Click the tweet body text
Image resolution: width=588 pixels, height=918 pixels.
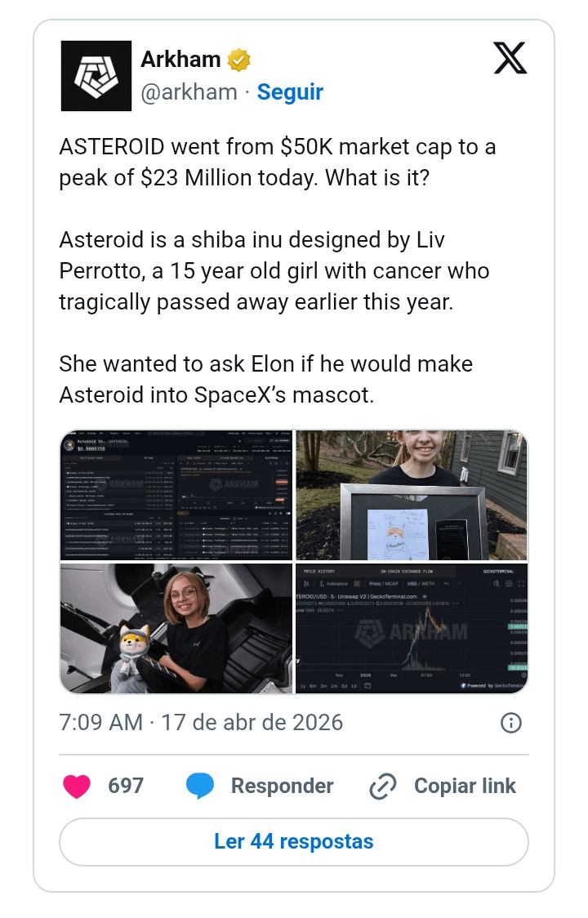(278, 271)
